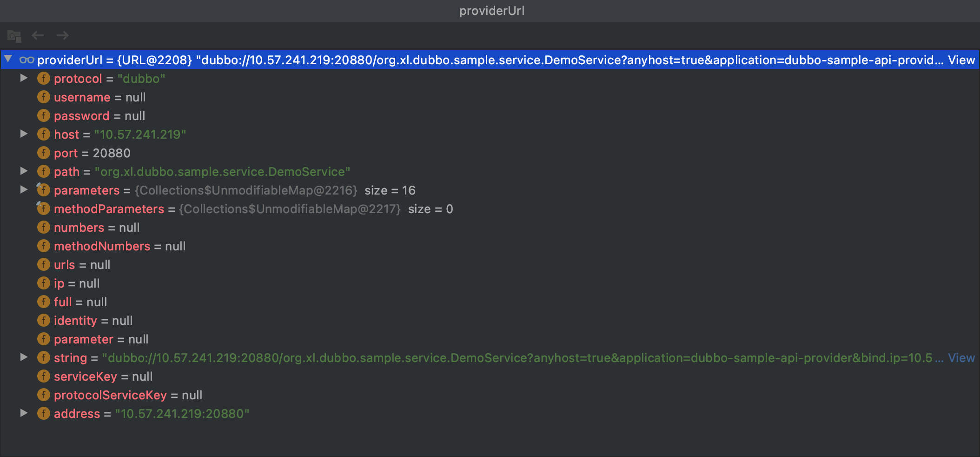980x457 pixels.
Task: Select the protocolServiceKey row
Action: [128, 395]
